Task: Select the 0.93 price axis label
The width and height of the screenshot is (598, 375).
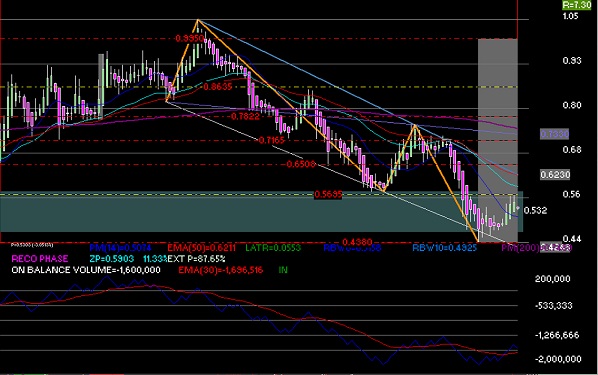Action: [572, 61]
